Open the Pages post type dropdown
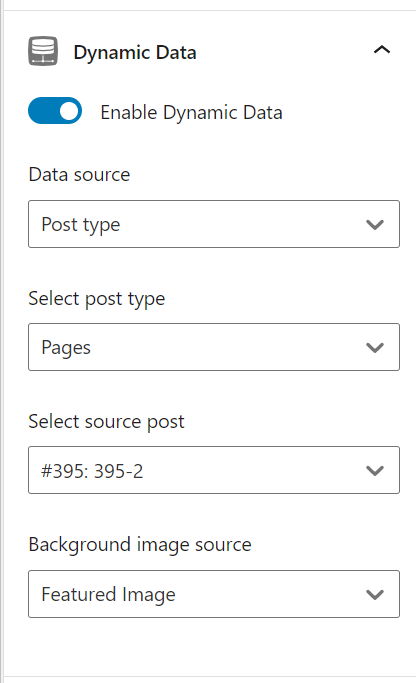The width and height of the screenshot is (416, 683). 214,347
